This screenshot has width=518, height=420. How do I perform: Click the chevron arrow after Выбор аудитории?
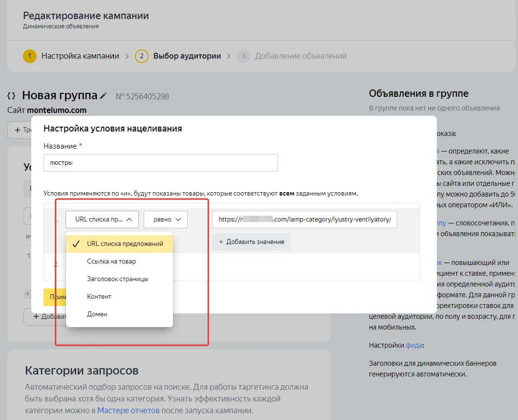pyautogui.click(x=229, y=56)
